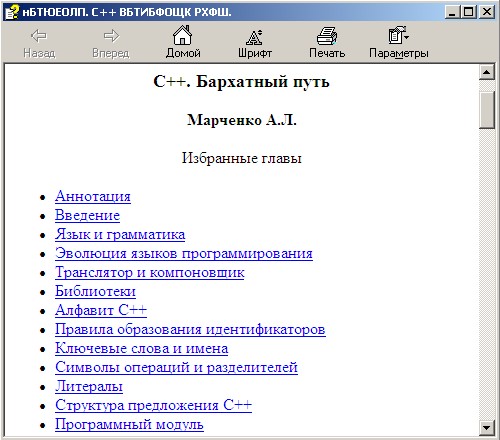Open the Программный модуль link
The height and width of the screenshot is (440, 500).
coord(129,424)
